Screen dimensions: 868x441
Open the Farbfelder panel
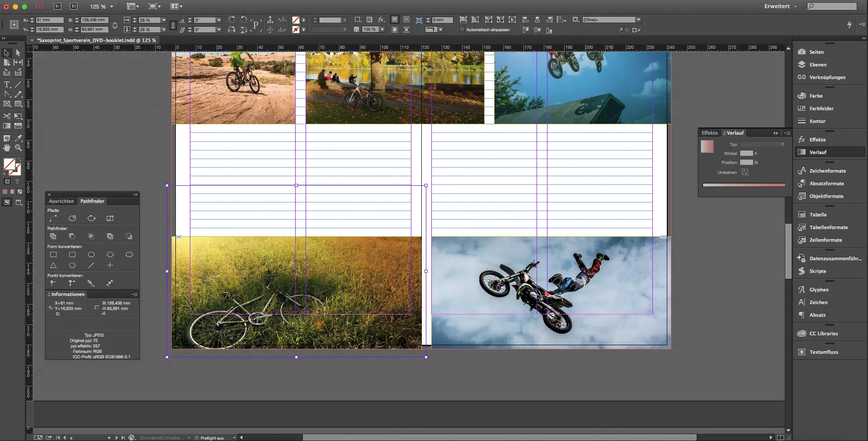(x=821, y=109)
